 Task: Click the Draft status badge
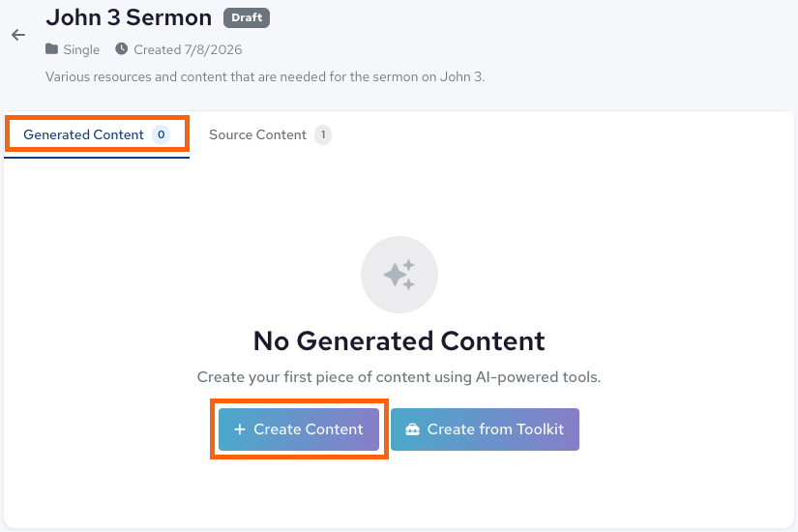pos(247,17)
